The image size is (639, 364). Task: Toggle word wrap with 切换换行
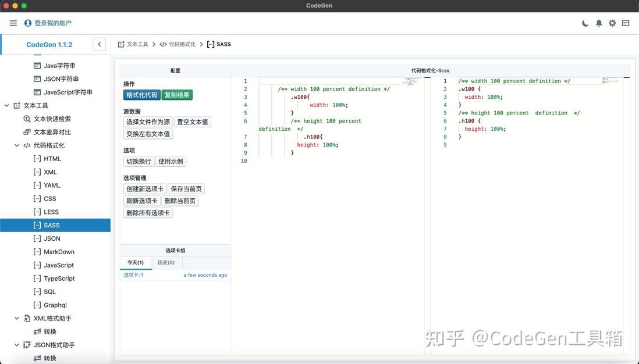(139, 161)
